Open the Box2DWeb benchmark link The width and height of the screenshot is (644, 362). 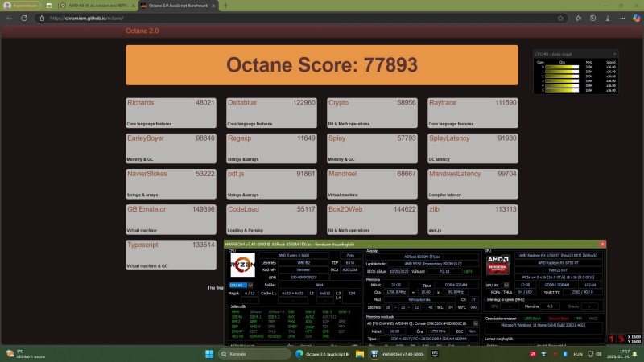pyautogui.click(x=345, y=209)
